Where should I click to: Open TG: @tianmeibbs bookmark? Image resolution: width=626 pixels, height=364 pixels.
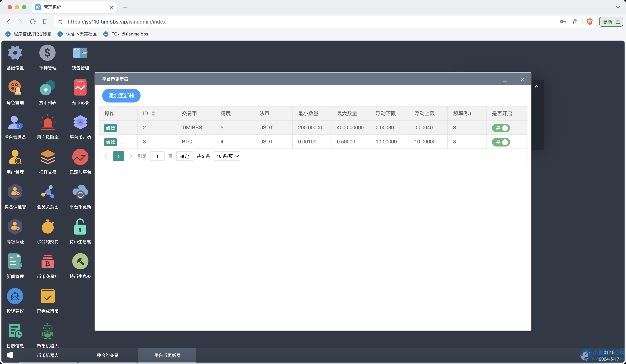(x=126, y=34)
